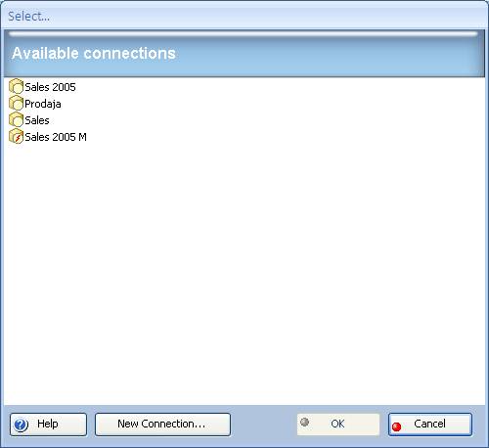Image resolution: width=489 pixels, height=448 pixels.
Task: Click the red dot icon on Cancel
Action: (x=396, y=426)
